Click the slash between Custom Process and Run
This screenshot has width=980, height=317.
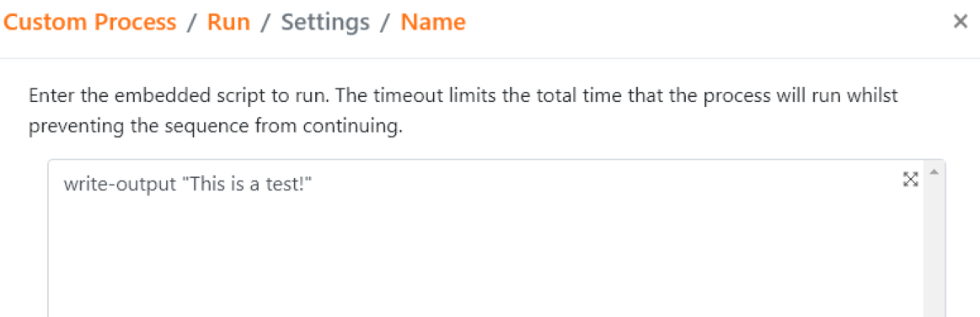(192, 23)
